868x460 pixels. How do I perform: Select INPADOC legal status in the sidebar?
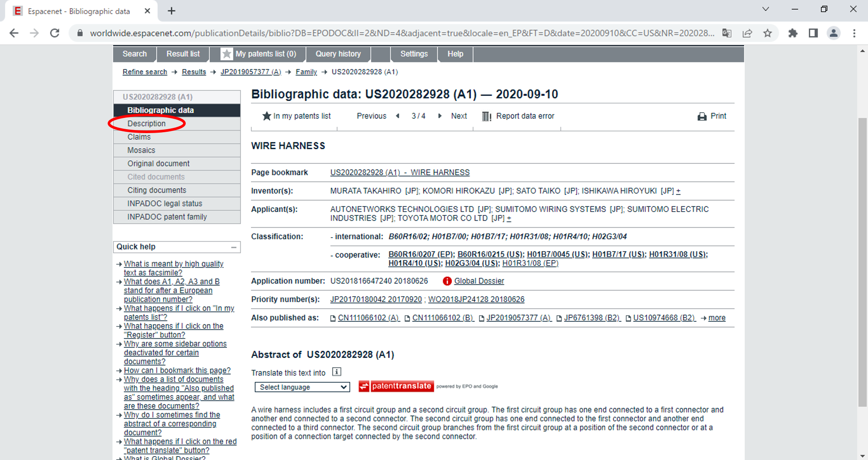pos(177,204)
